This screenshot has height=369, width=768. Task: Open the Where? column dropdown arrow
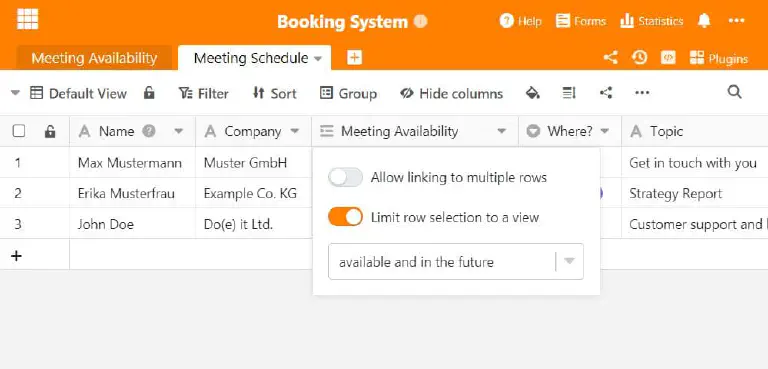[605, 131]
